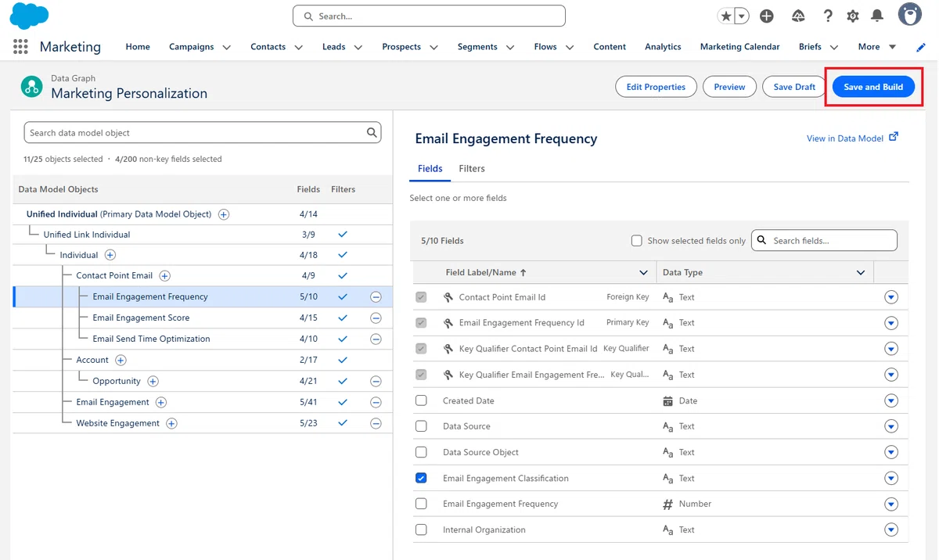This screenshot has width=939, height=560.
Task: Sort by Field Label/Name column header
Action: (x=486, y=273)
